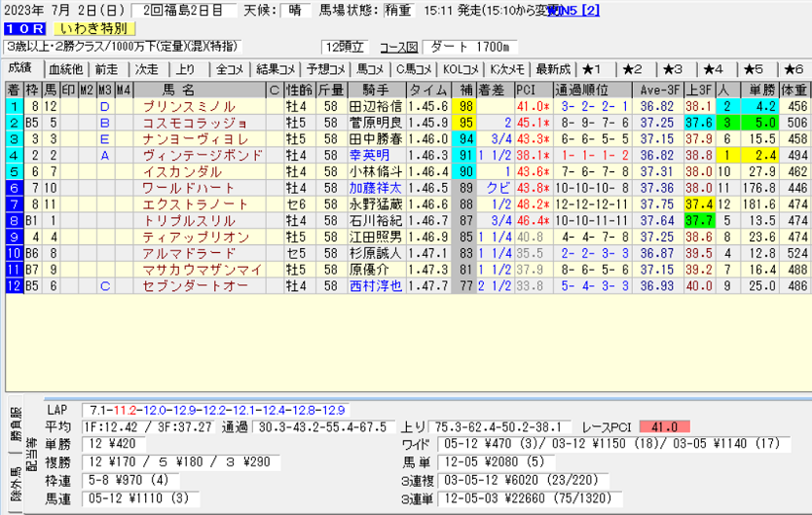The image size is (812, 515).
Task: Click the 10R race number badge
Action: (21, 28)
